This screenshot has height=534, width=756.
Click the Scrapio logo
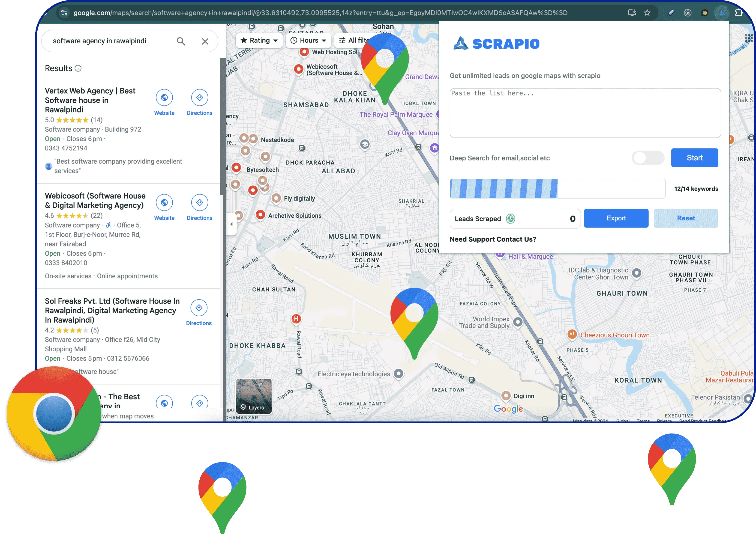tap(496, 43)
